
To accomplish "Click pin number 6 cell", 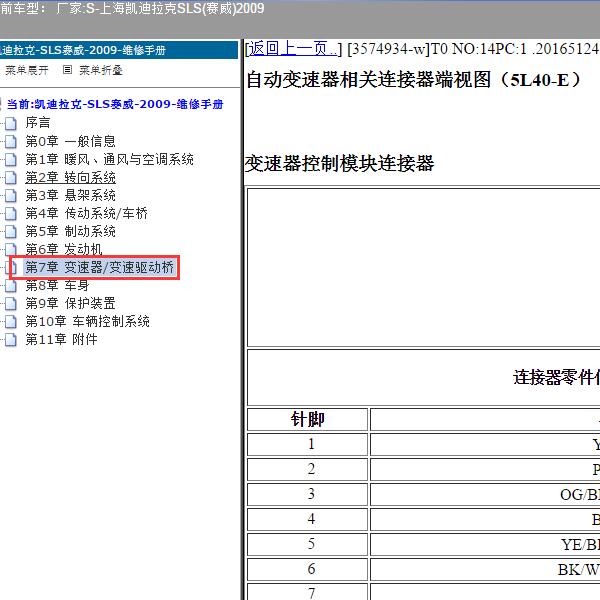I will (308, 569).
